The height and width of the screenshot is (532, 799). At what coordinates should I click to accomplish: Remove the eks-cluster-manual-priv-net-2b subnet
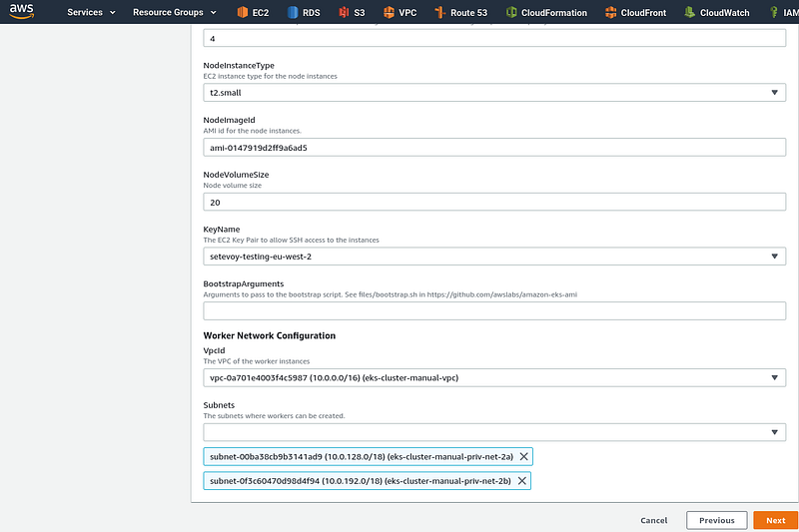pyautogui.click(x=521, y=480)
